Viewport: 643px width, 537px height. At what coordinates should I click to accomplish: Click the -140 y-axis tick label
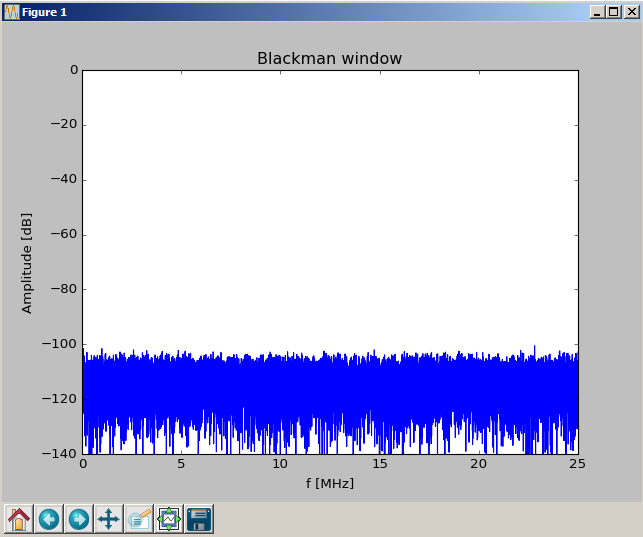coord(59,453)
